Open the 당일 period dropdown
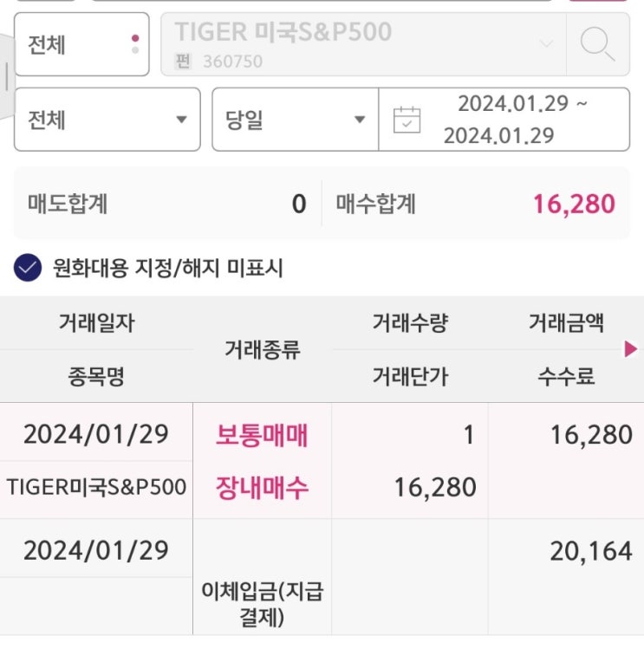The height and width of the screenshot is (649, 644). [295, 120]
